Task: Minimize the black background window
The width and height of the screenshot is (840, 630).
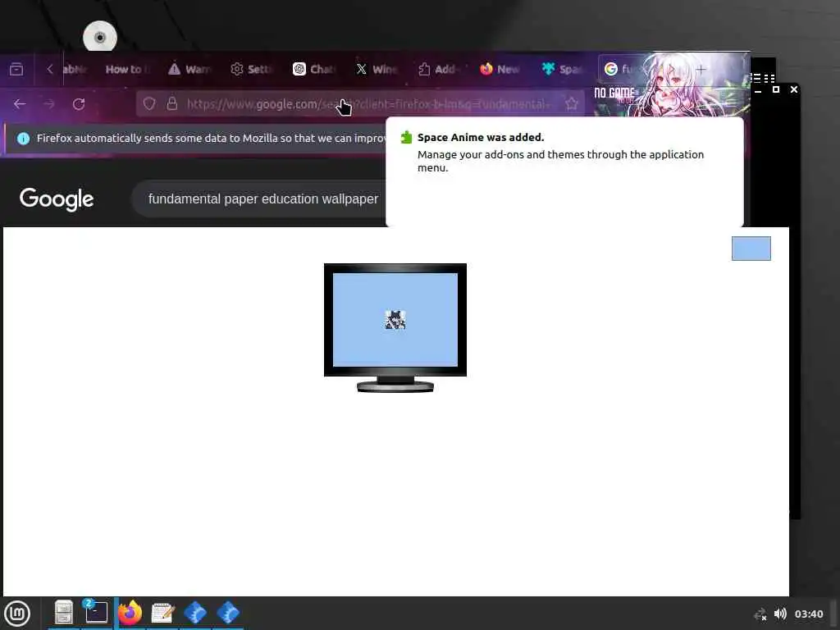Action: 758,90
